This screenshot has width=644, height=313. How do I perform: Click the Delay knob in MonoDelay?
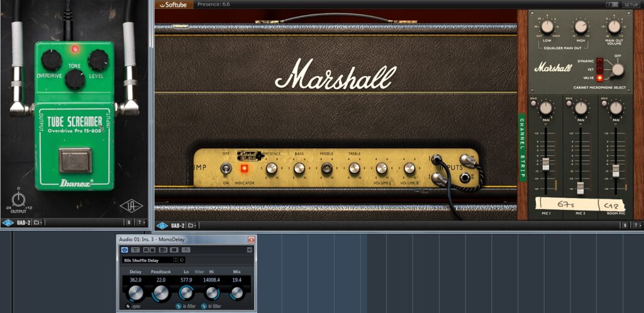pos(136,293)
